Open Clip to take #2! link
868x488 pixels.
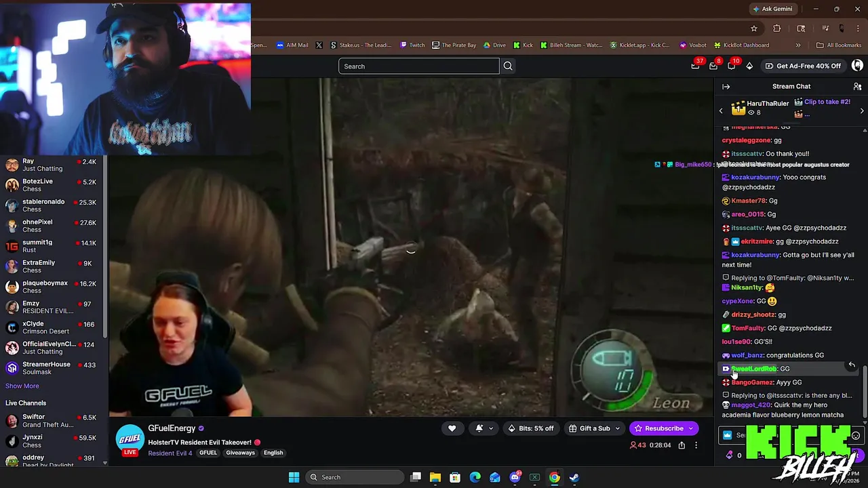(x=827, y=102)
